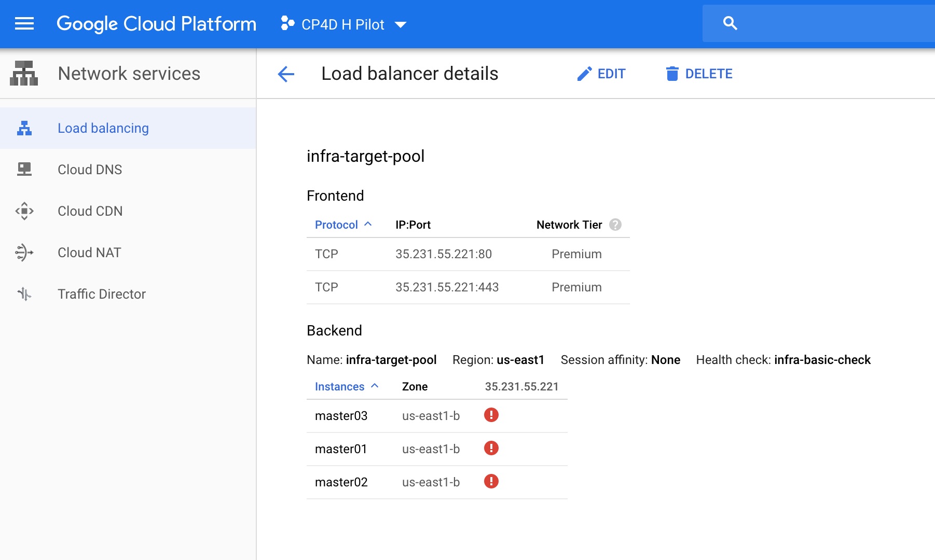This screenshot has height=560, width=935.
Task: Click the infra-target-pool page title
Action: coord(366,156)
